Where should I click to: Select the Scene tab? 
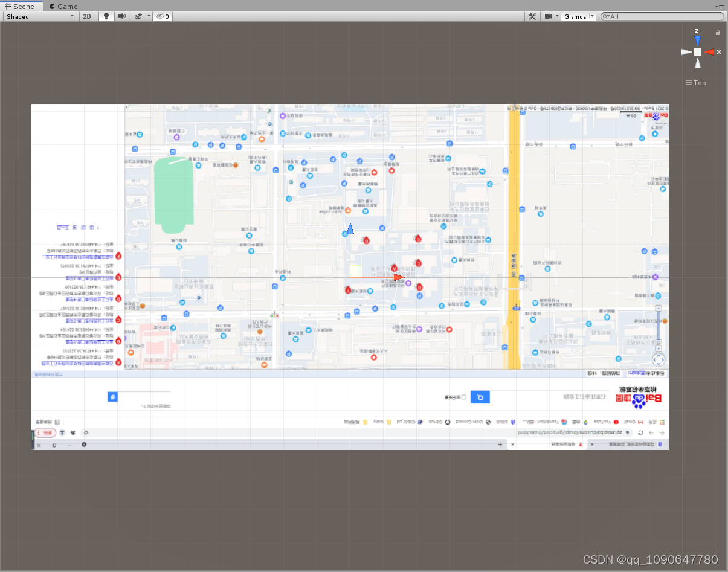(22, 7)
